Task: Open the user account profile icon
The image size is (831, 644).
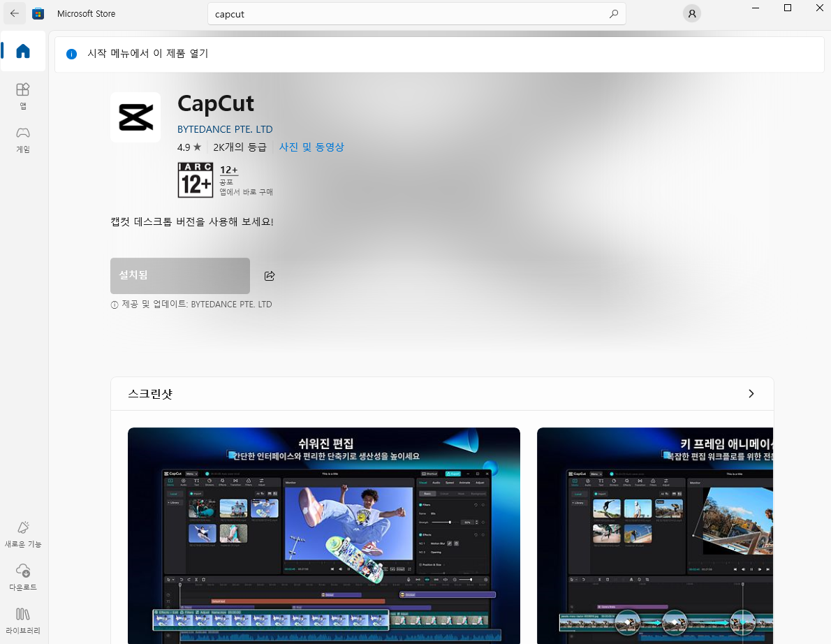Action: pos(691,14)
